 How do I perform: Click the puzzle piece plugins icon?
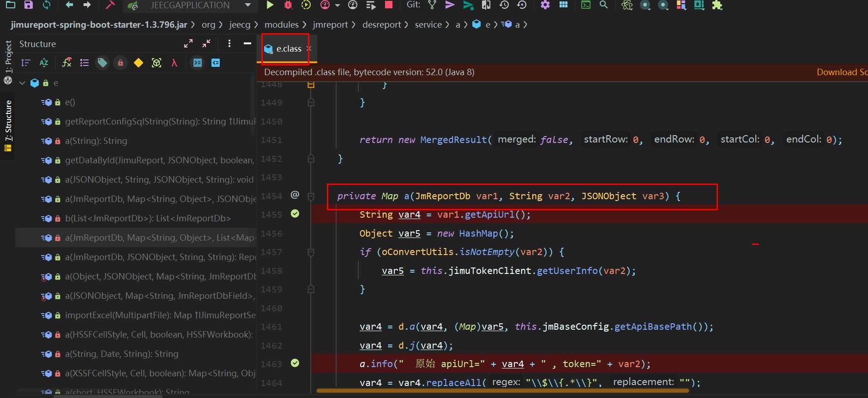(717, 5)
